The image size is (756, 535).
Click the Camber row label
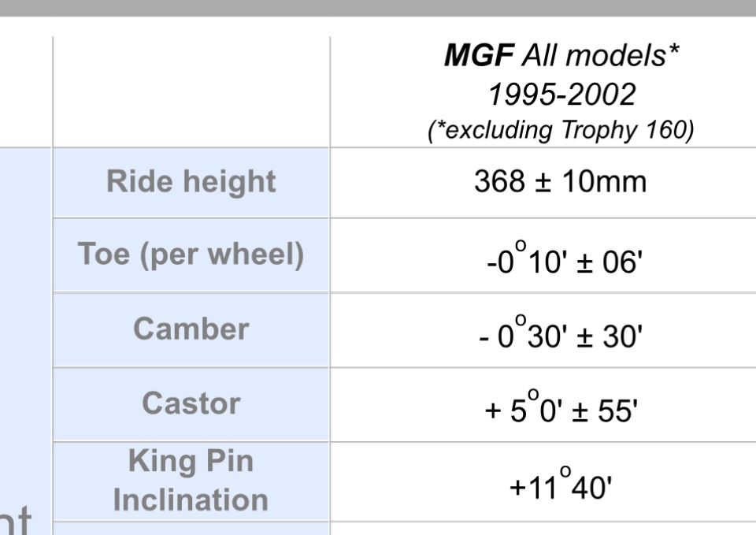point(191,329)
